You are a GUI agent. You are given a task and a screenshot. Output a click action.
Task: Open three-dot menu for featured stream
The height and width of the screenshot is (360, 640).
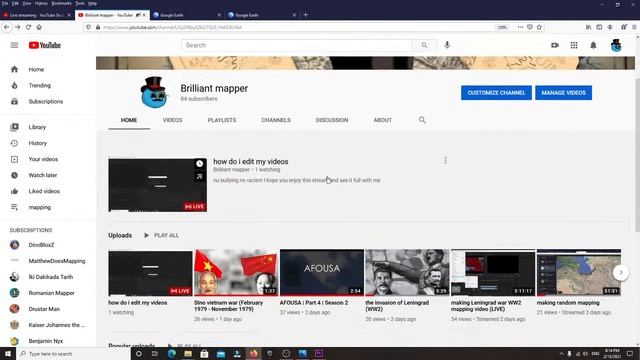[x=445, y=160]
